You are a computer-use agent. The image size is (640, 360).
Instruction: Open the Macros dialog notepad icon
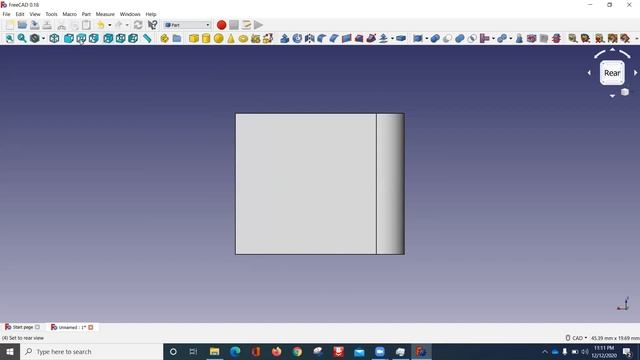246,25
